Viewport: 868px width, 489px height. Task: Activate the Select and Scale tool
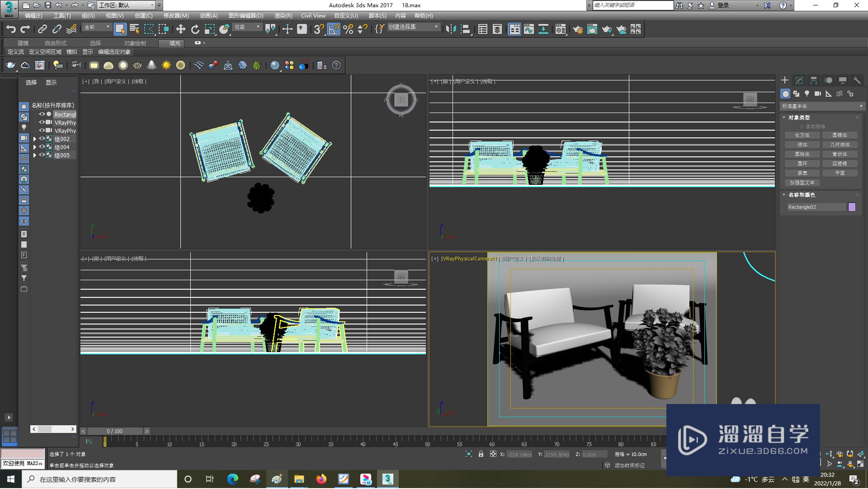pos(209,29)
